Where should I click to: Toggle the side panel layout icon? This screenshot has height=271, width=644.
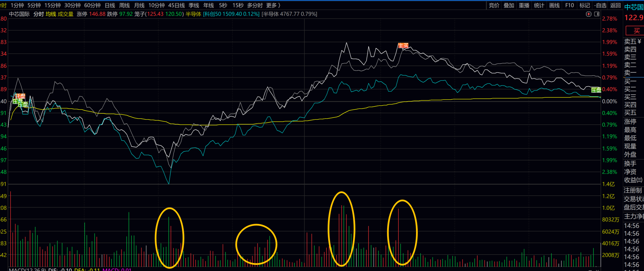click(x=597, y=14)
